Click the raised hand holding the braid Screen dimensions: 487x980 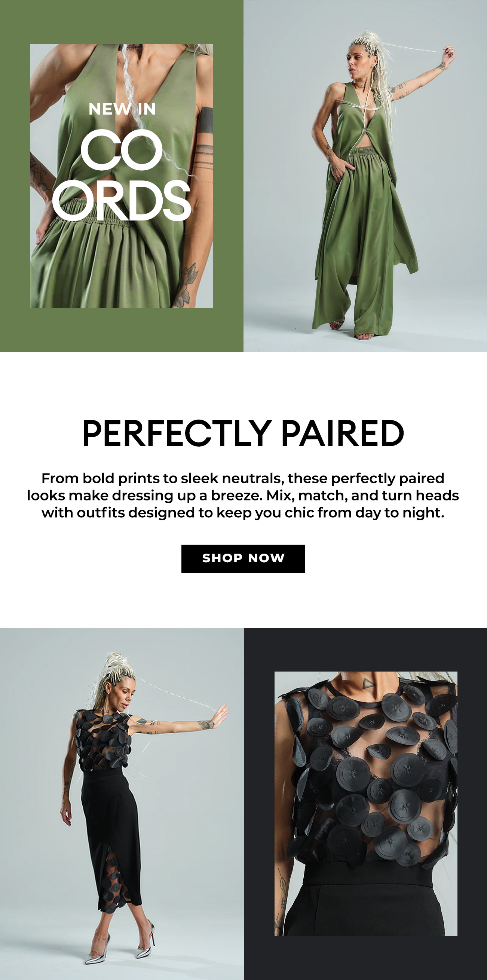tap(448, 55)
